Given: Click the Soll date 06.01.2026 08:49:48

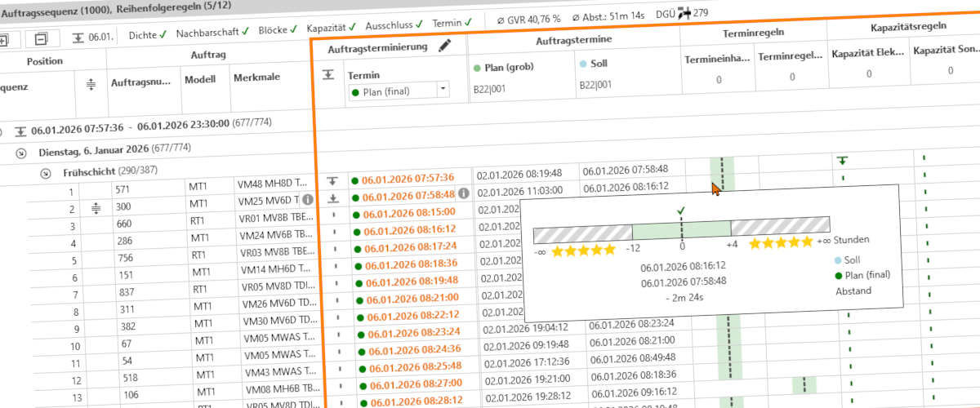Looking at the screenshot, I should (634, 357).
